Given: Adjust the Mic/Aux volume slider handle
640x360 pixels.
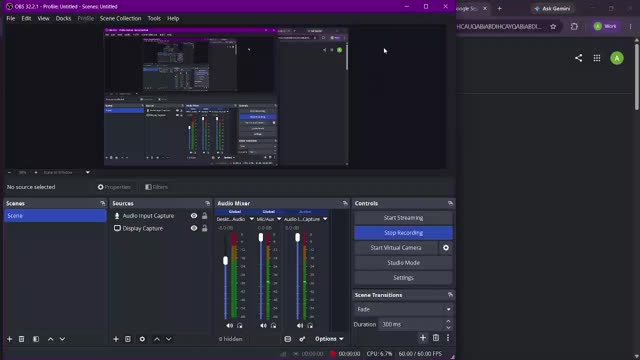Looking at the screenshot, I should (261, 238).
